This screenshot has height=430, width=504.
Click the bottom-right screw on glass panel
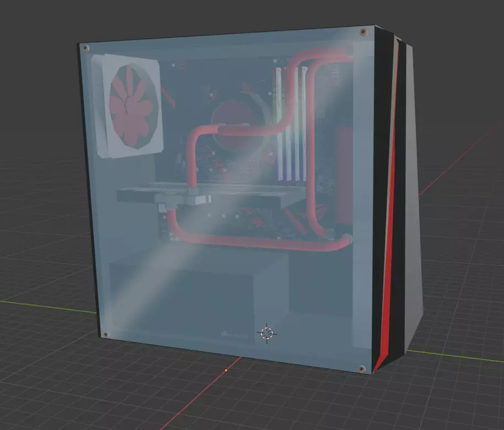point(362,368)
